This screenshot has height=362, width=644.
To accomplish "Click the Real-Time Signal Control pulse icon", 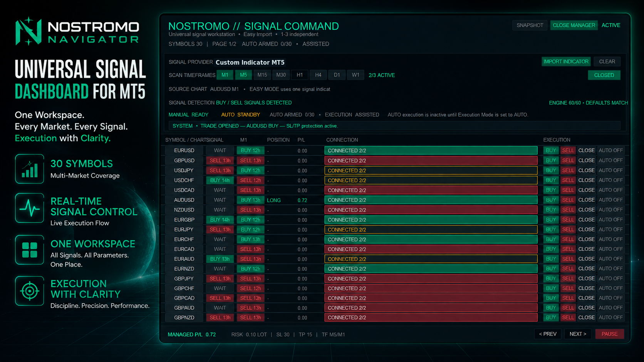I will point(30,208).
